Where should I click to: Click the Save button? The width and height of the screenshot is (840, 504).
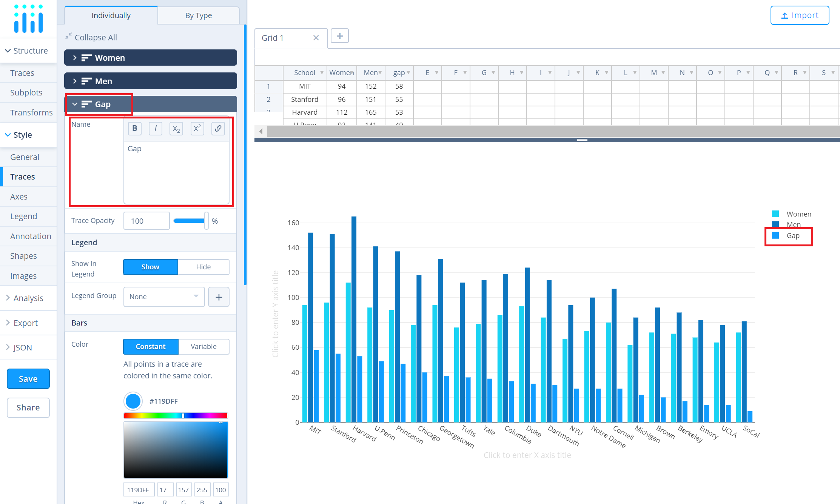click(28, 379)
